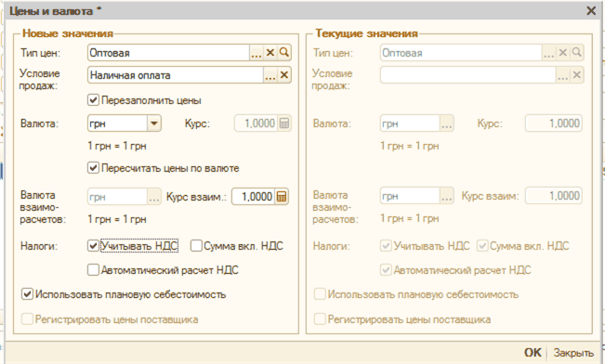
Task: Click new Валюта взаиморасчетов грн field
Action: (118, 197)
